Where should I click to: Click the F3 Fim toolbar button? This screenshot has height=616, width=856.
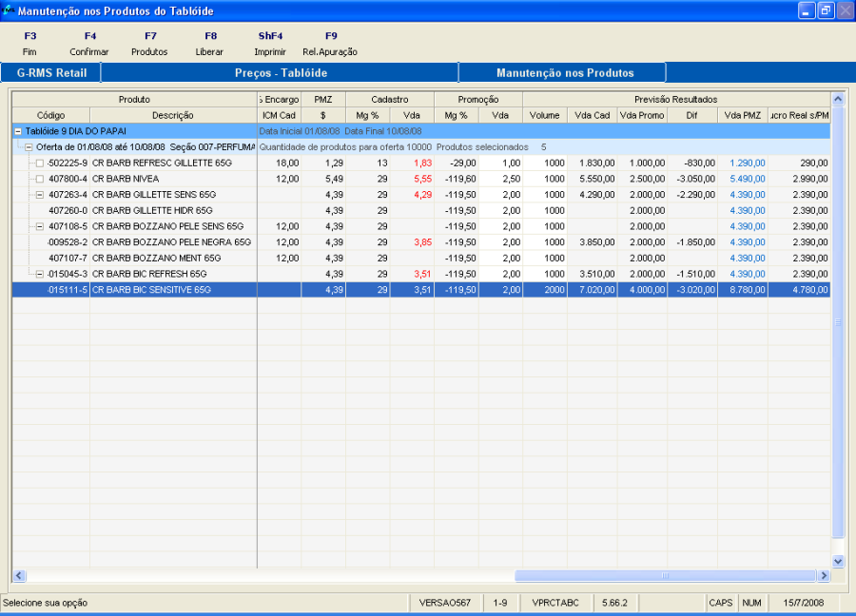(x=30, y=44)
